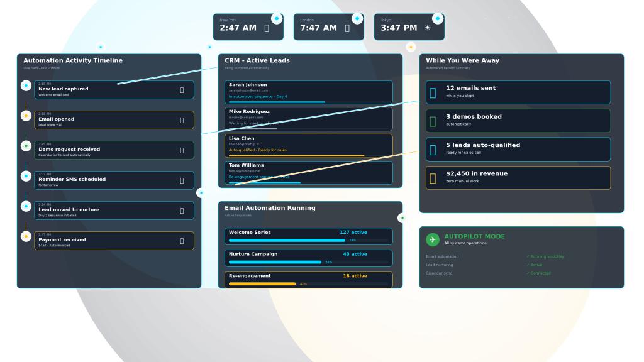Click the icon on Payment received row

pyautogui.click(x=182, y=241)
